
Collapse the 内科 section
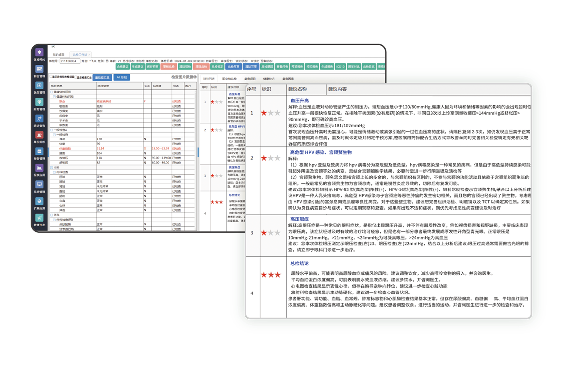pos(51,167)
